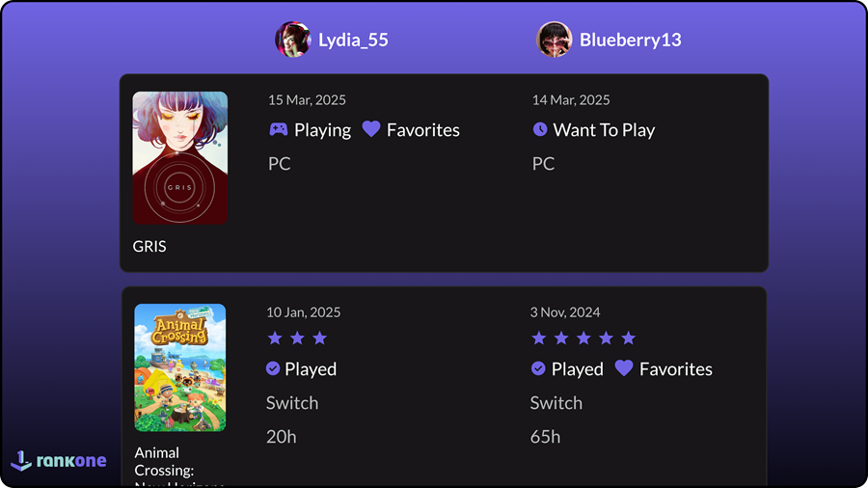Viewport: 868px width, 488px height.
Task: Click Blueberry13's five-star rating
Action: tap(583, 338)
